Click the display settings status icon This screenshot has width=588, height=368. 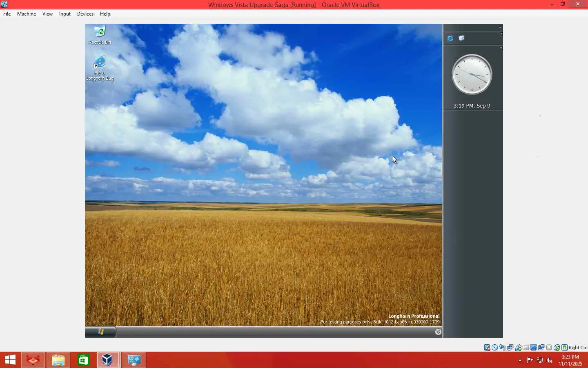[x=534, y=348]
